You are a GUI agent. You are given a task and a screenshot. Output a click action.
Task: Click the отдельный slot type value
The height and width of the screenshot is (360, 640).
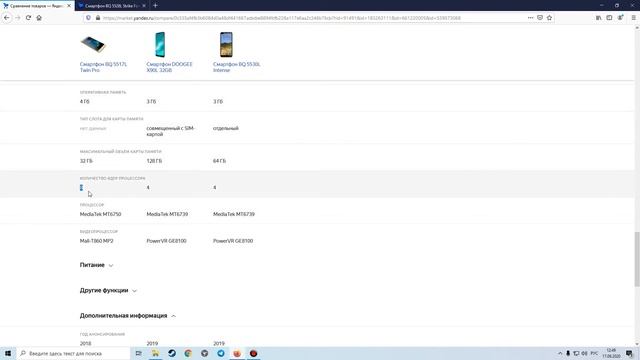(x=226, y=128)
